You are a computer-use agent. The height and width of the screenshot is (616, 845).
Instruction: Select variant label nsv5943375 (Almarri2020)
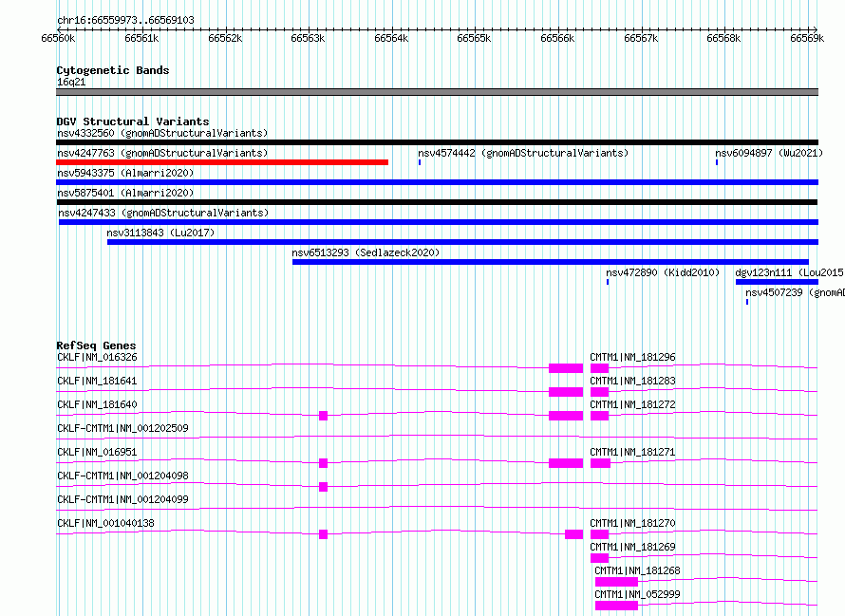[125, 173]
